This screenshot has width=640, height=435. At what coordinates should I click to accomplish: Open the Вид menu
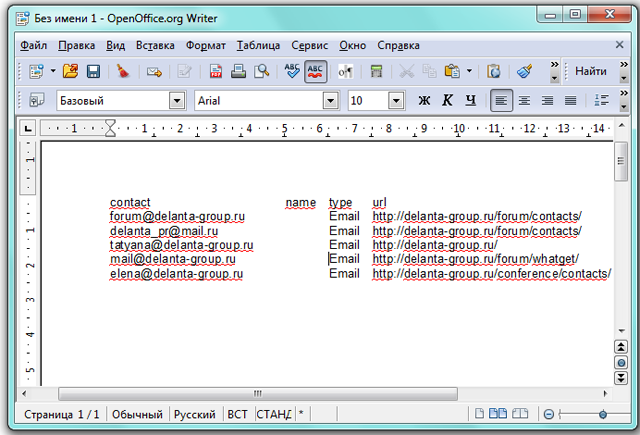pyautogui.click(x=116, y=45)
